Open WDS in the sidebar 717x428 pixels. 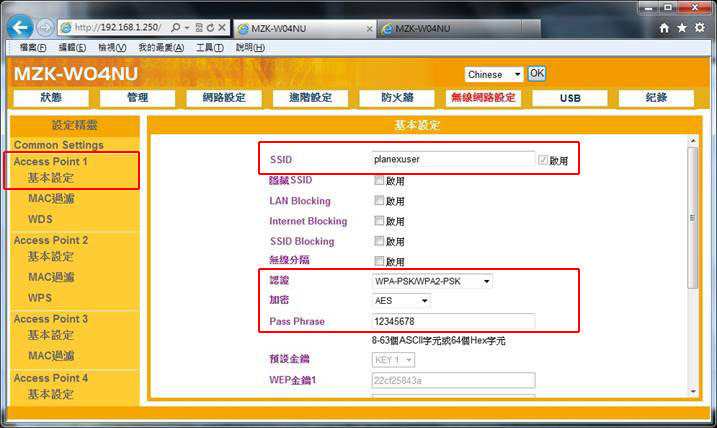tap(40, 219)
